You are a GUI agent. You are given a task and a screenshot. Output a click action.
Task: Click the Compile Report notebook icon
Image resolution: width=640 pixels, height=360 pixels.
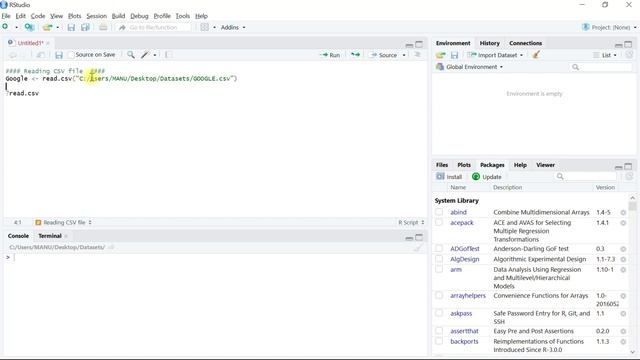pos(168,55)
